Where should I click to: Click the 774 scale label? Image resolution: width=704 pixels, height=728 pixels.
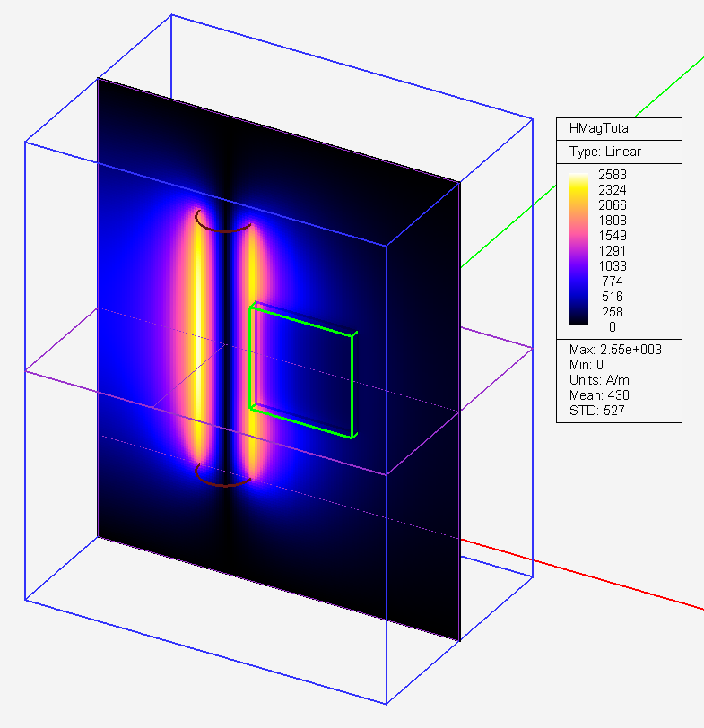coord(614,282)
